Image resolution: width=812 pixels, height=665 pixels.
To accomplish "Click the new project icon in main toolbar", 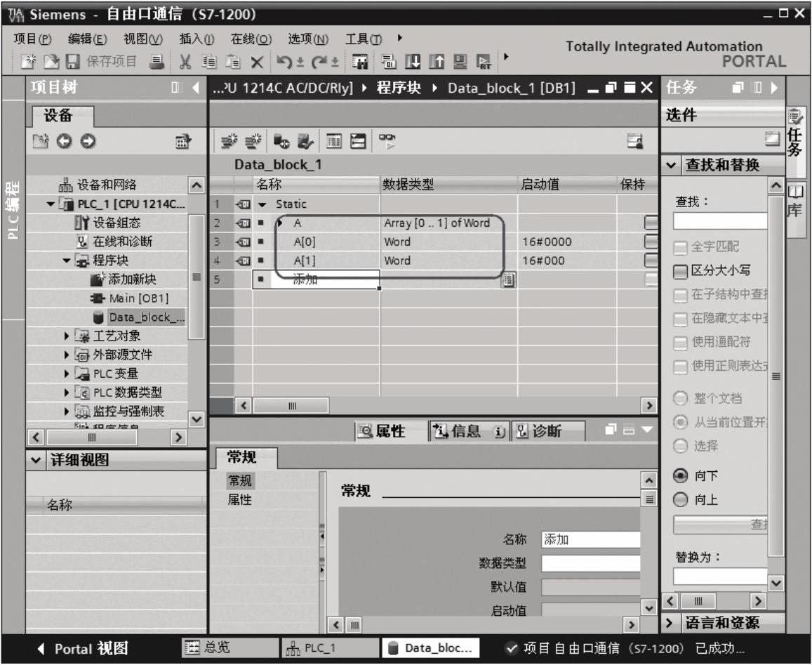I will [x=29, y=62].
